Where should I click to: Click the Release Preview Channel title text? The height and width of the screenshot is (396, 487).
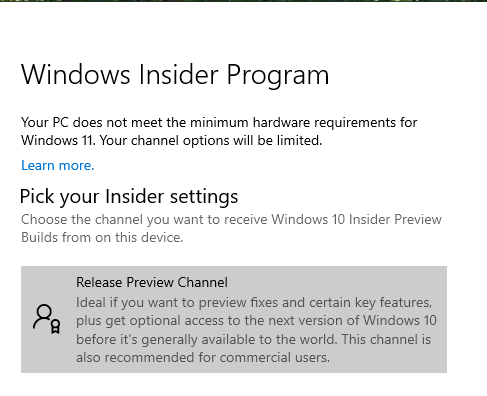[152, 282]
